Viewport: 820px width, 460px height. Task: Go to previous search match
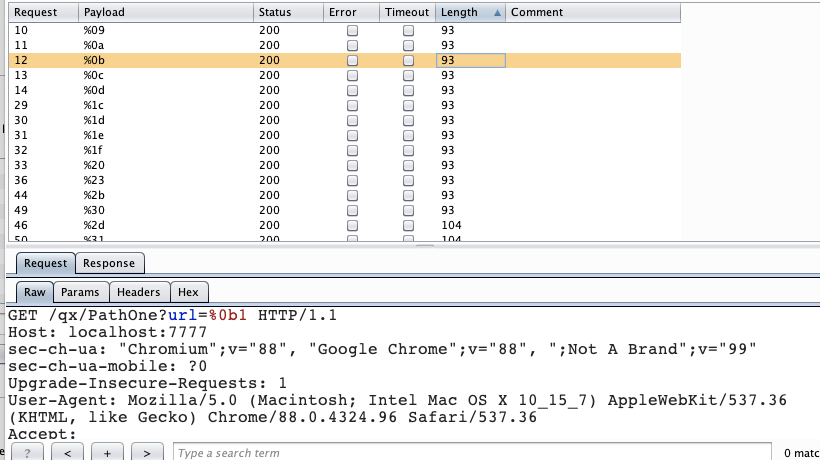pyautogui.click(x=67, y=453)
